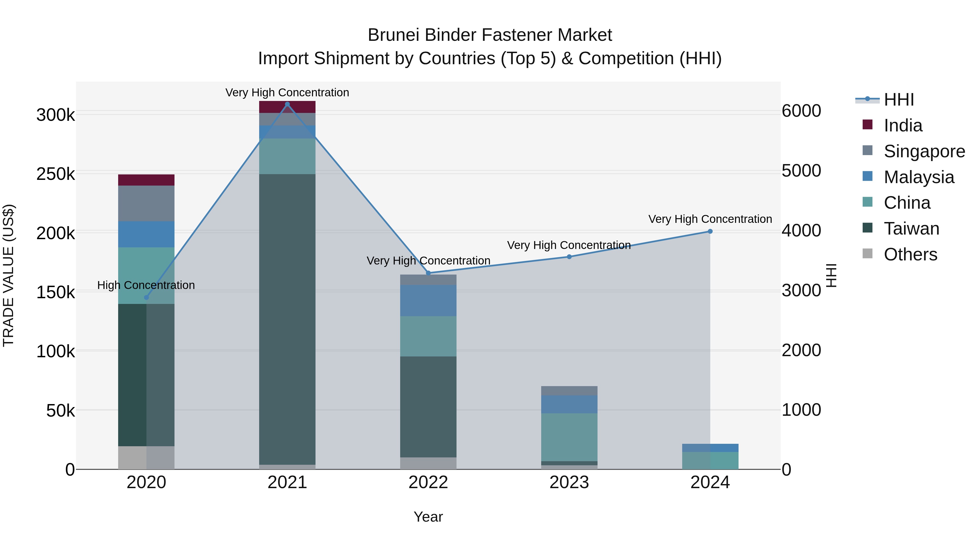The width and height of the screenshot is (980, 551).
Task: Toggle the China legend entry
Action: click(896, 203)
